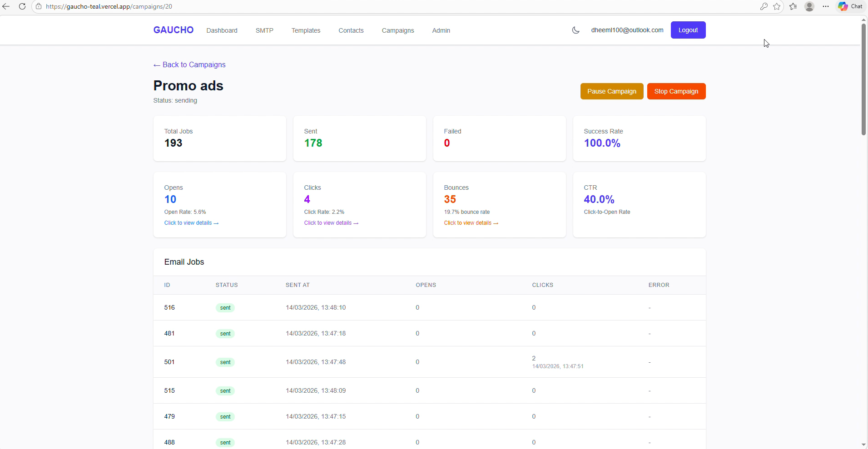Open the favorites list
This screenshot has height=449, width=868.
(x=794, y=7)
